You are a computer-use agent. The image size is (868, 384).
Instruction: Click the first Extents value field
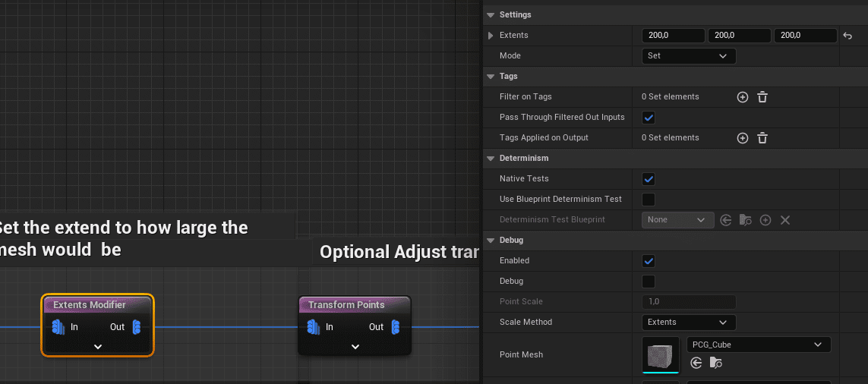click(673, 36)
